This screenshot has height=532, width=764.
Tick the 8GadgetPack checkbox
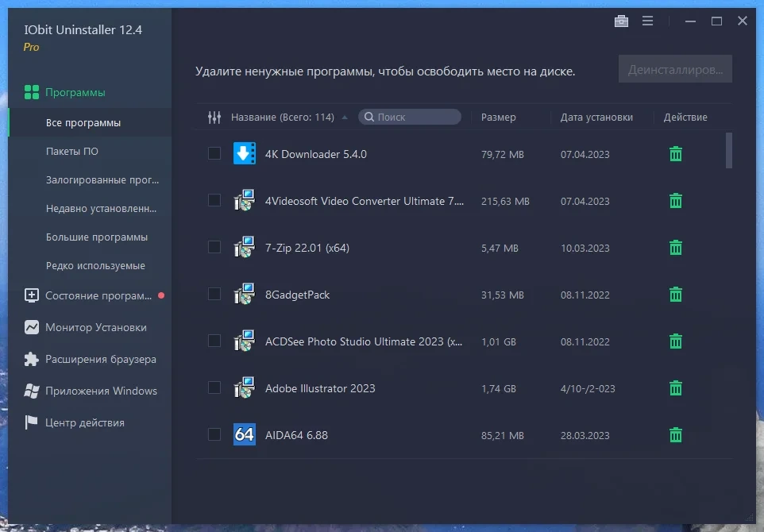click(214, 294)
